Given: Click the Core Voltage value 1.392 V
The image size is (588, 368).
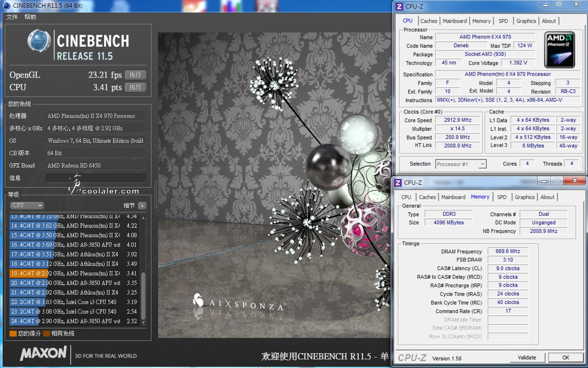Looking at the screenshot, I should coord(518,63).
